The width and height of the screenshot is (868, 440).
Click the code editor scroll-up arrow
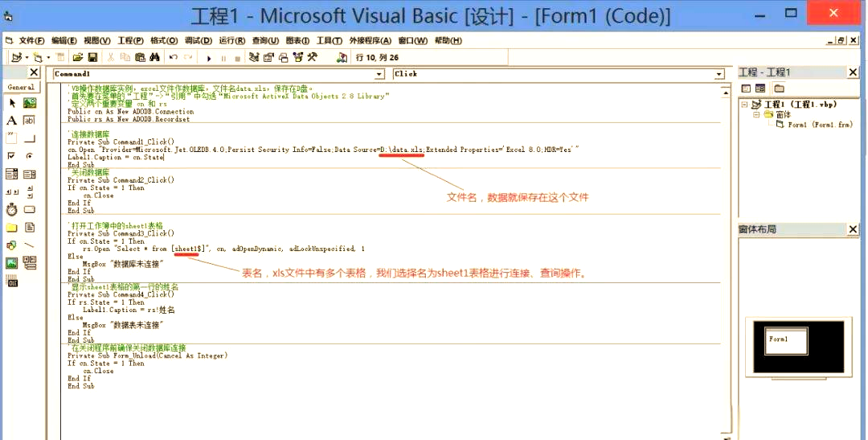[x=726, y=93]
